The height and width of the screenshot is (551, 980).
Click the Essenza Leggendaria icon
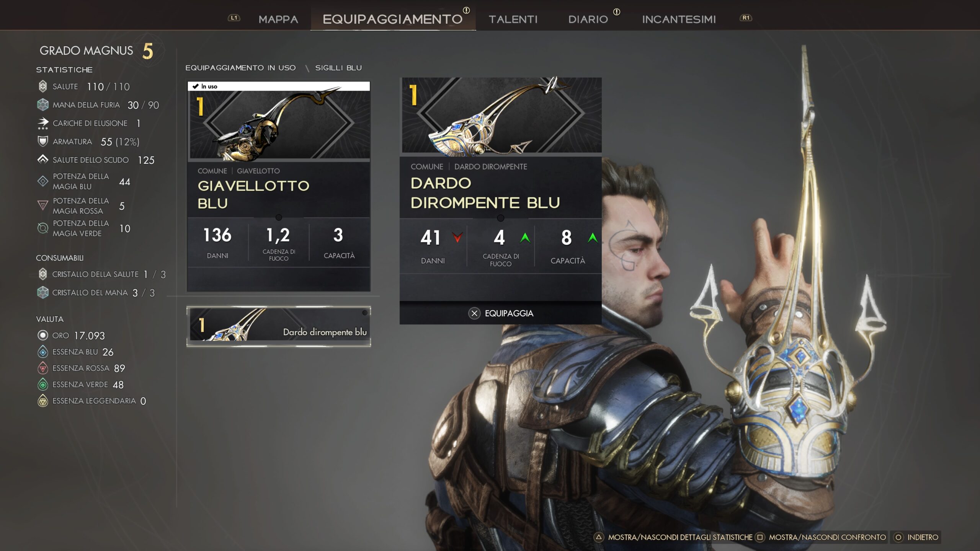[x=43, y=401]
